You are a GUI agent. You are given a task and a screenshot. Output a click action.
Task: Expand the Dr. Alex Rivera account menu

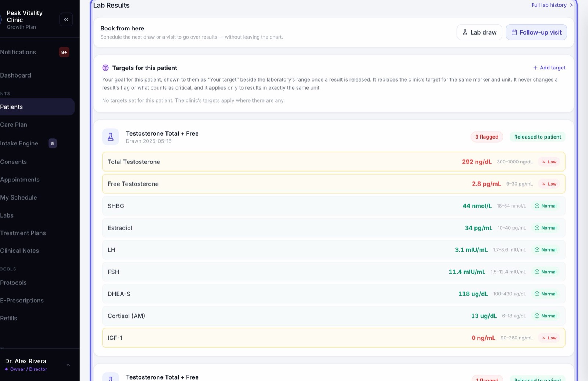point(68,365)
